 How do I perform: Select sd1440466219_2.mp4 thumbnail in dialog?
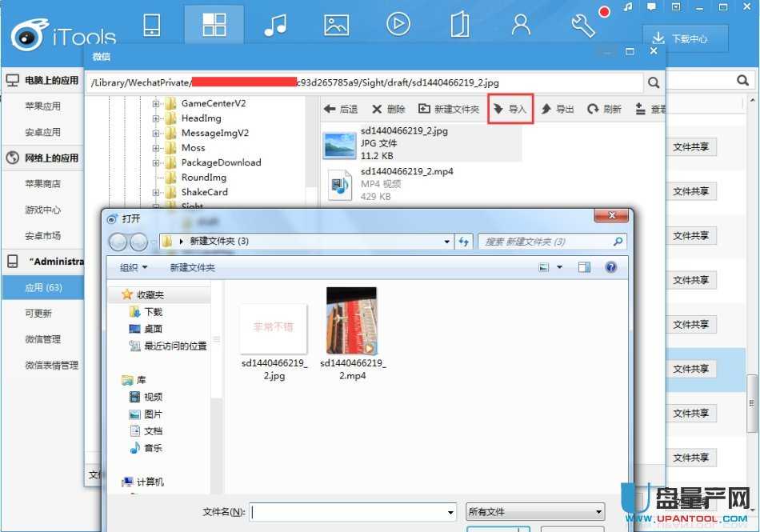pos(352,321)
